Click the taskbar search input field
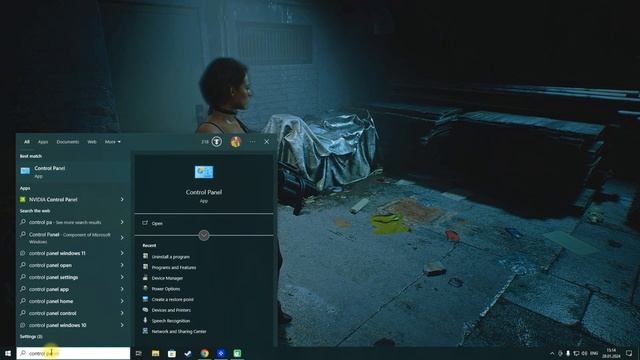Viewport: 640px width, 360px height. pos(73,353)
